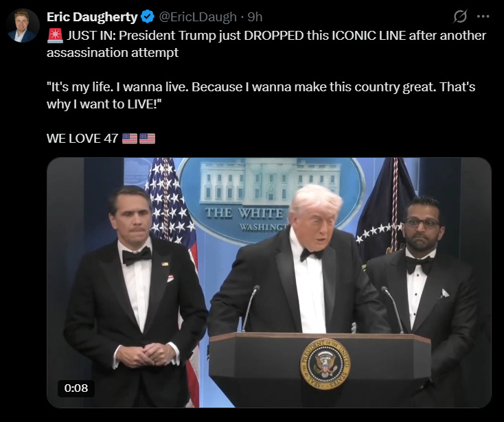The width and height of the screenshot is (504, 422).
Task: Click the presidential seal on the podium
Action: pos(325,364)
